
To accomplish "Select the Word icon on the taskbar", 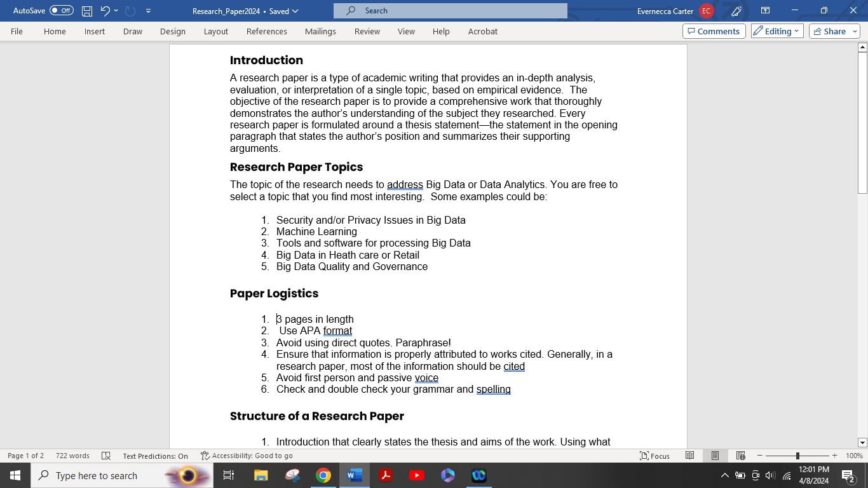I will click(355, 475).
